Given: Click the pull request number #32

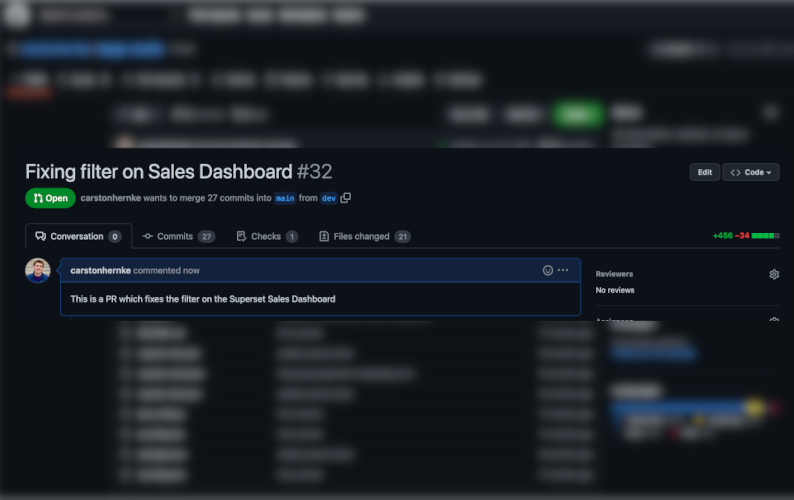Looking at the screenshot, I should tap(314, 172).
